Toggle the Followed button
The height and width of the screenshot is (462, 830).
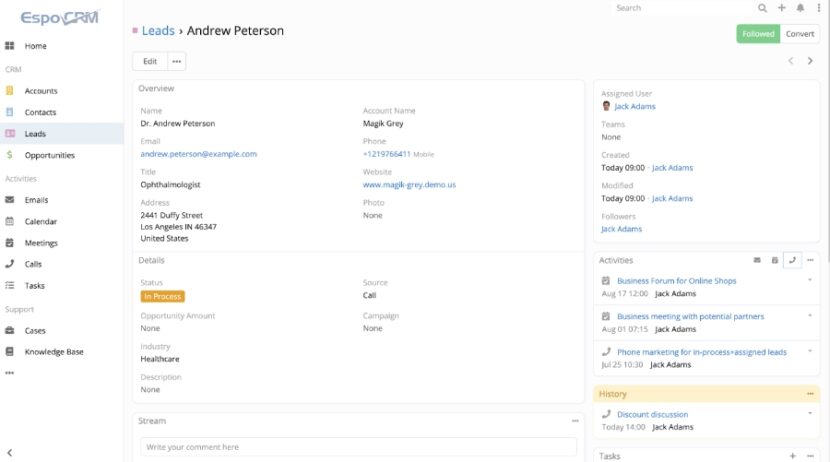tap(757, 34)
